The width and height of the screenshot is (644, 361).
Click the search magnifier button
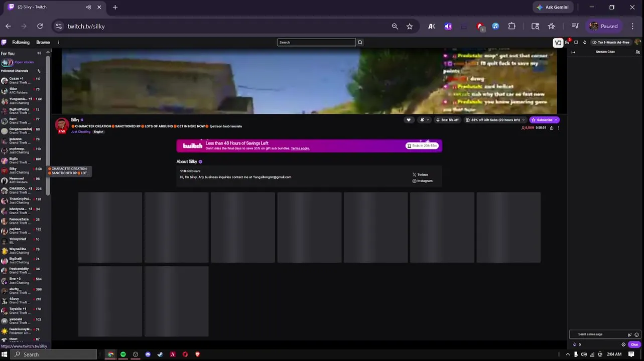click(360, 43)
